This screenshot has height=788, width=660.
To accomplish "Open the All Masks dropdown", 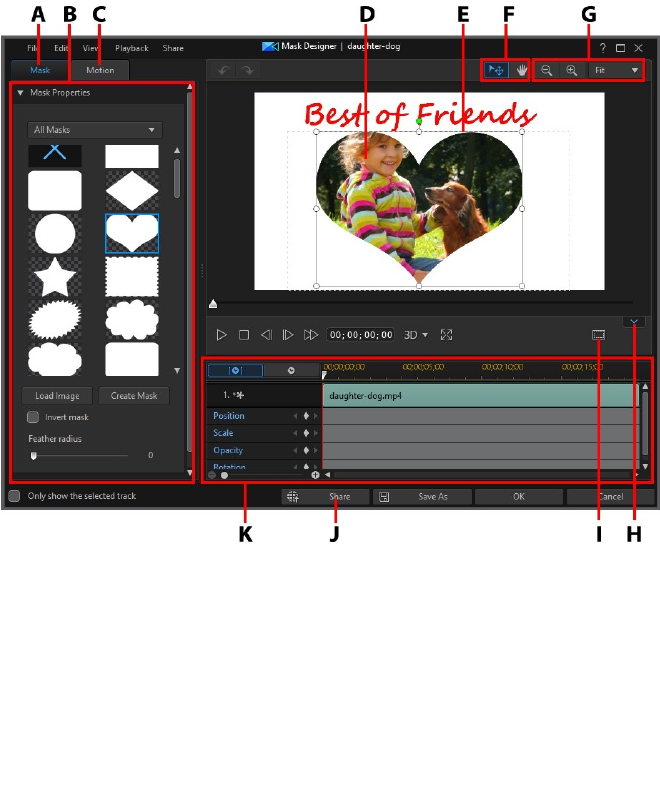I will click(95, 130).
